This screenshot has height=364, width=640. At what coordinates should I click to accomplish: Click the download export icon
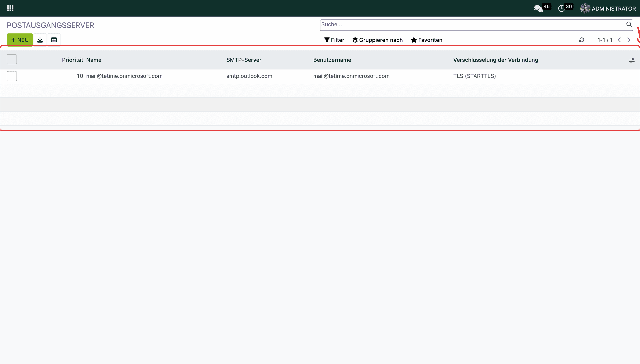point(40,40)
